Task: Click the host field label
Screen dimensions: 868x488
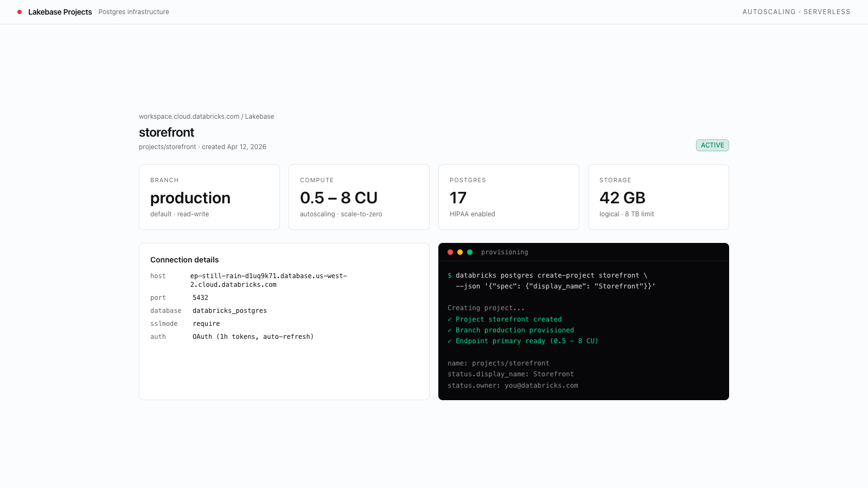Action: pyautogui.click(x=158, y=276)
